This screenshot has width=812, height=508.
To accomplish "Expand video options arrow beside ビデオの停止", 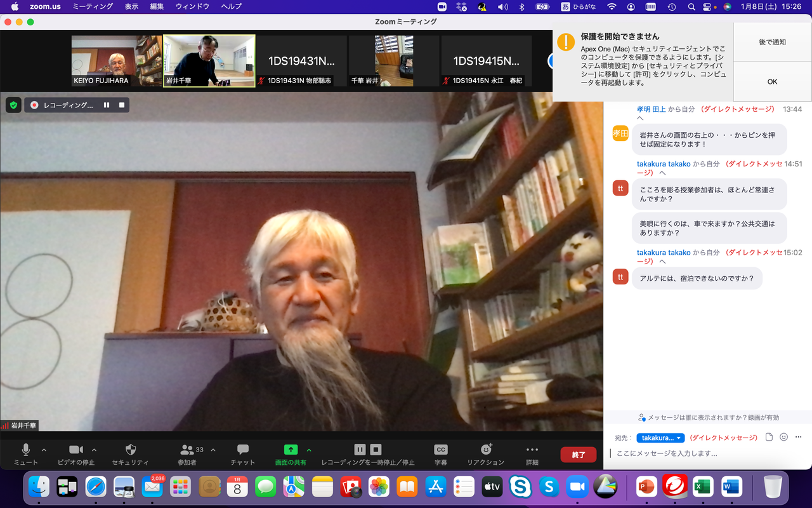I will (95, 450).
